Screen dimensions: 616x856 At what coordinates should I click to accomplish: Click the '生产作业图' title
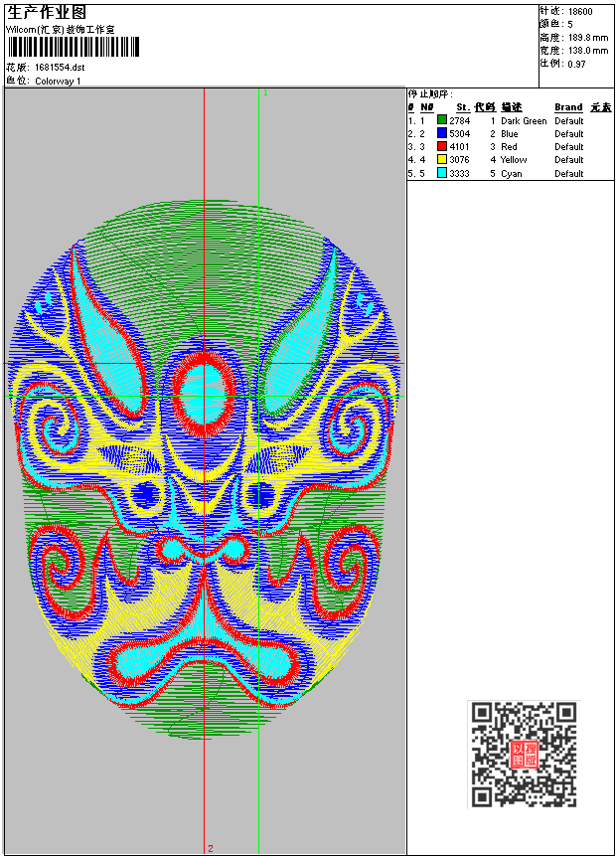point(47,13)
